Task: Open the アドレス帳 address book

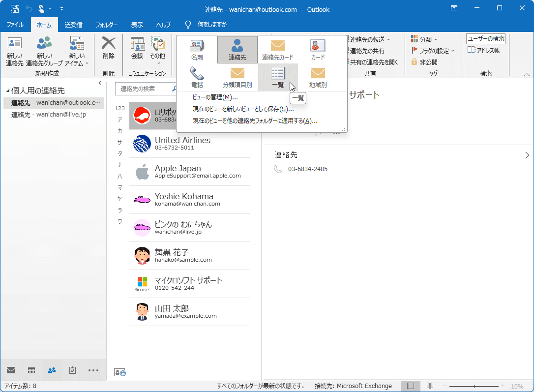Action: pyautogui.click(x=483, y=50)
